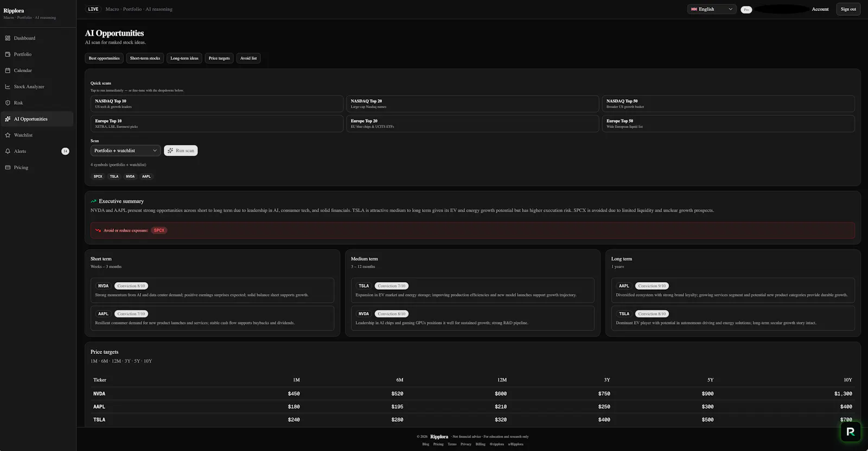Click the AI Opportunities sparkle icon

[x=8, y=119]
